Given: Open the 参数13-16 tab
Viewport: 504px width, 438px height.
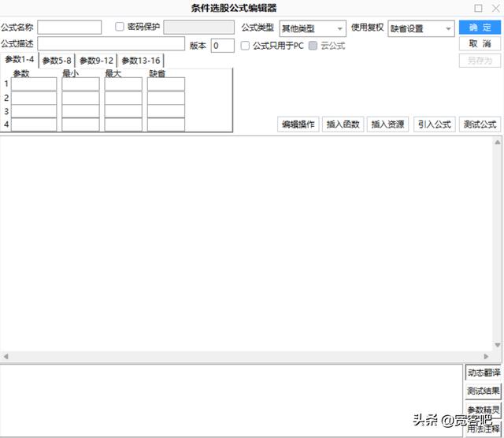Looking at the screenshot, I should (140, 61).
